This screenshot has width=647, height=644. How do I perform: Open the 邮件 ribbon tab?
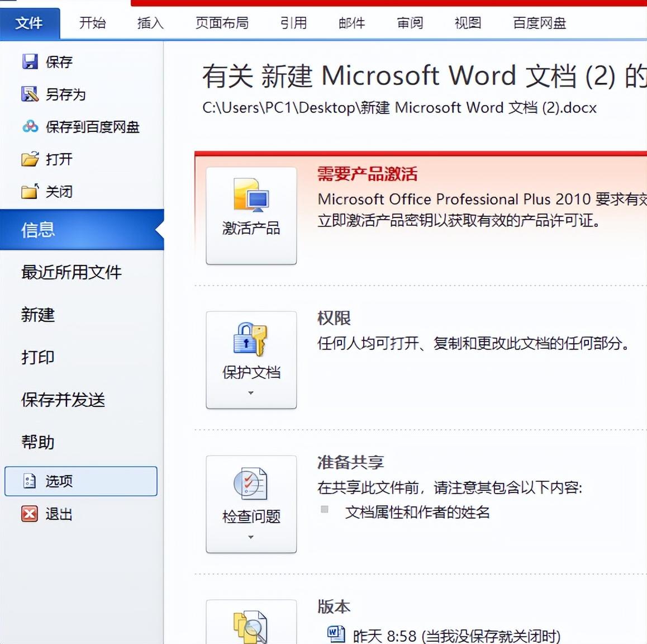click(x=351, y=23)
